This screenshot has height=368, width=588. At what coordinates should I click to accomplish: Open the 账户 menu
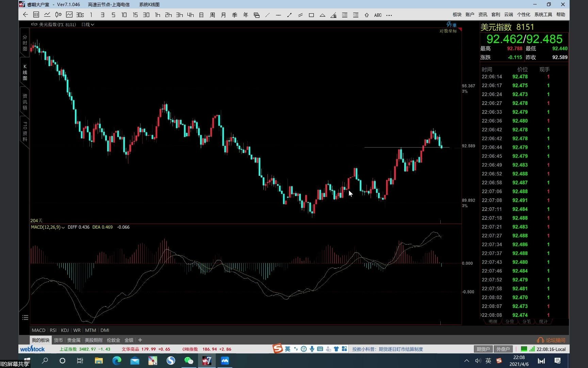(x=470, y=15)
